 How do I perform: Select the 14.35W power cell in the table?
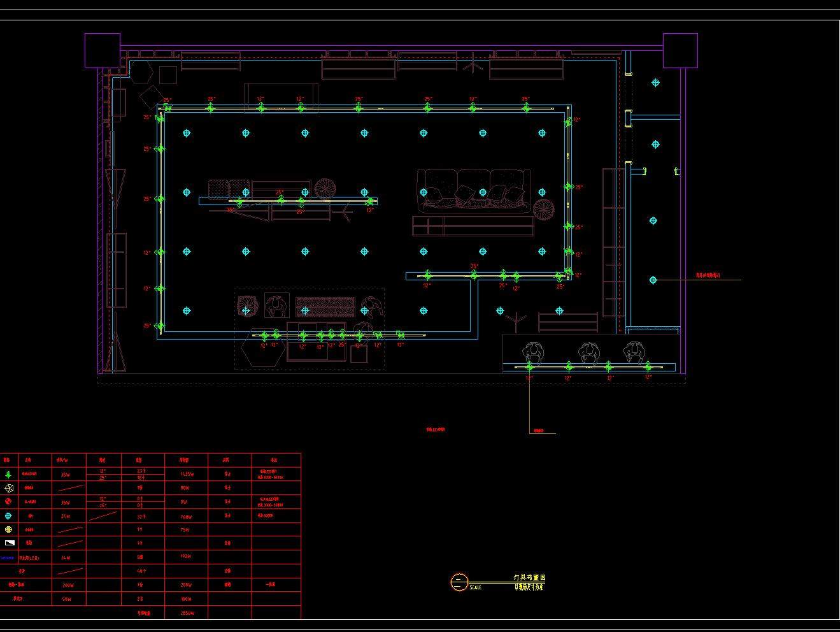click(186, 475)
